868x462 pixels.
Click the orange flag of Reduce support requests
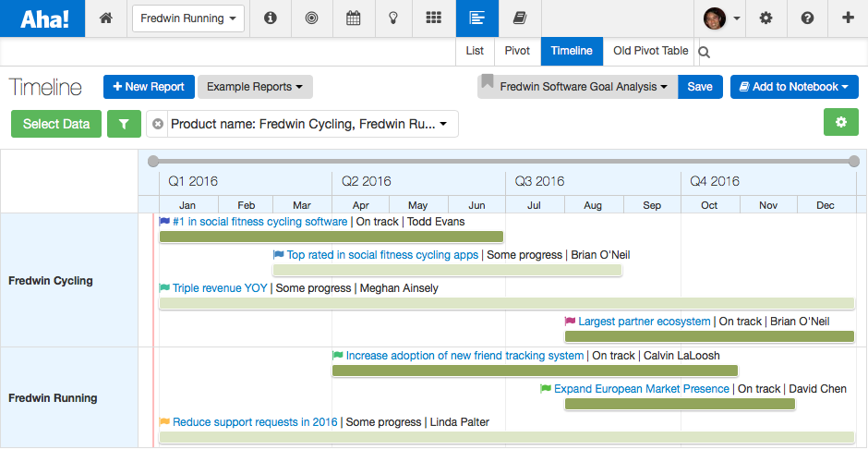pyautogui.click(x=164, y=422)
